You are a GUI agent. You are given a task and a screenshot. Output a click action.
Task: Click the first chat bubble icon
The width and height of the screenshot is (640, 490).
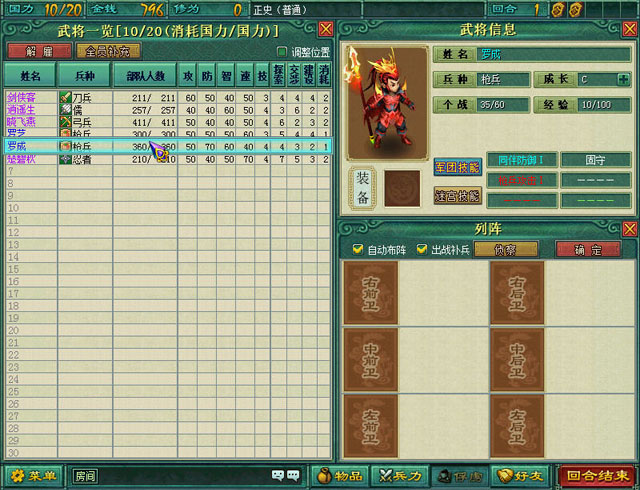click(278, 475)
